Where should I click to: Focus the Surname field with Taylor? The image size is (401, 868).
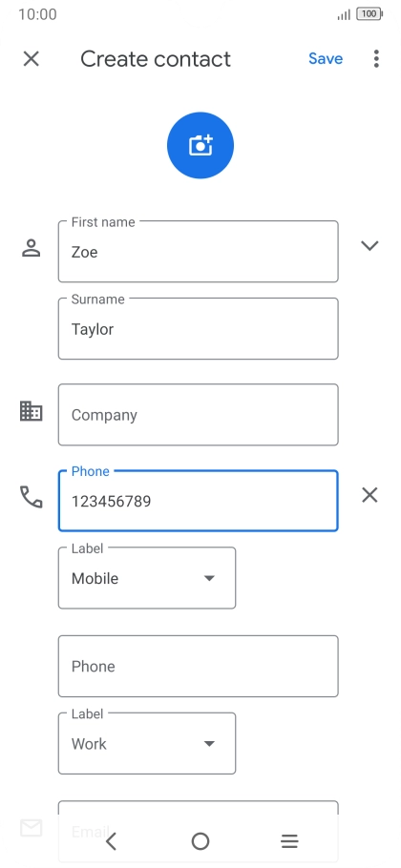(199, 329)
